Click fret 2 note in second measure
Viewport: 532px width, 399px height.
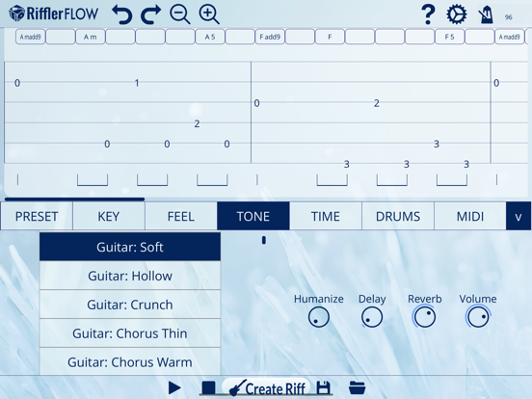point(377,103)
